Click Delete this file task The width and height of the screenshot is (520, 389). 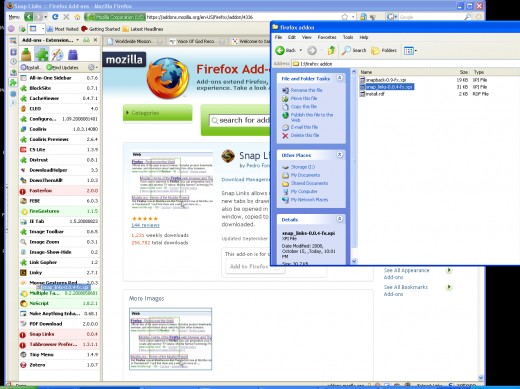[x=301, y=135]
